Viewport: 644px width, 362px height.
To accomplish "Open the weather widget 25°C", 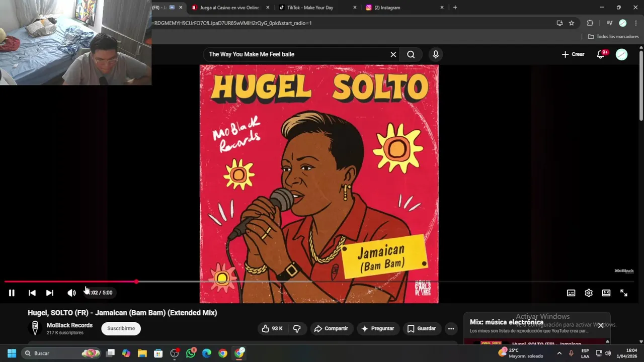I will (x=521, y=353).
